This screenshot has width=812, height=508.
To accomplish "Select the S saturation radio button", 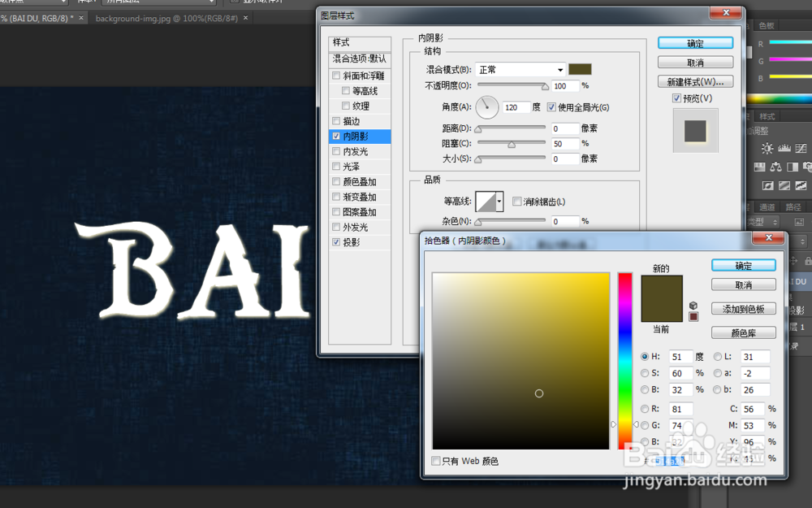I will coord(645,373).
